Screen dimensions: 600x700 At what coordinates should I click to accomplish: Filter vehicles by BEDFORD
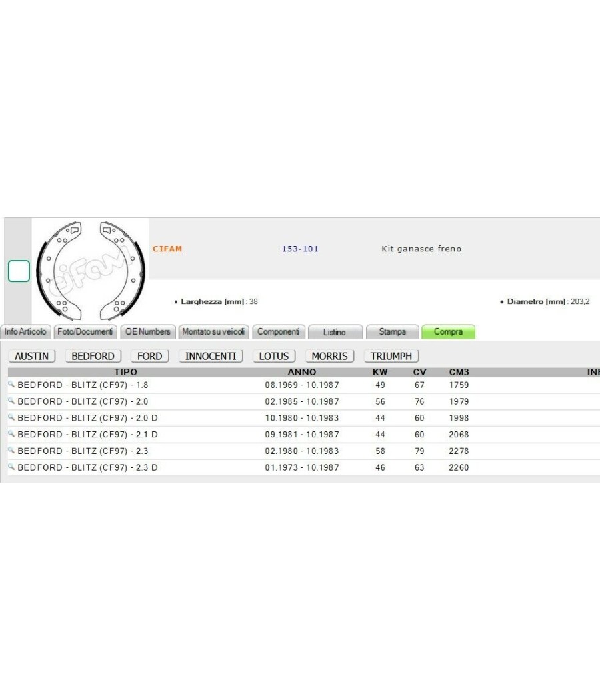[x=93, y=356]
